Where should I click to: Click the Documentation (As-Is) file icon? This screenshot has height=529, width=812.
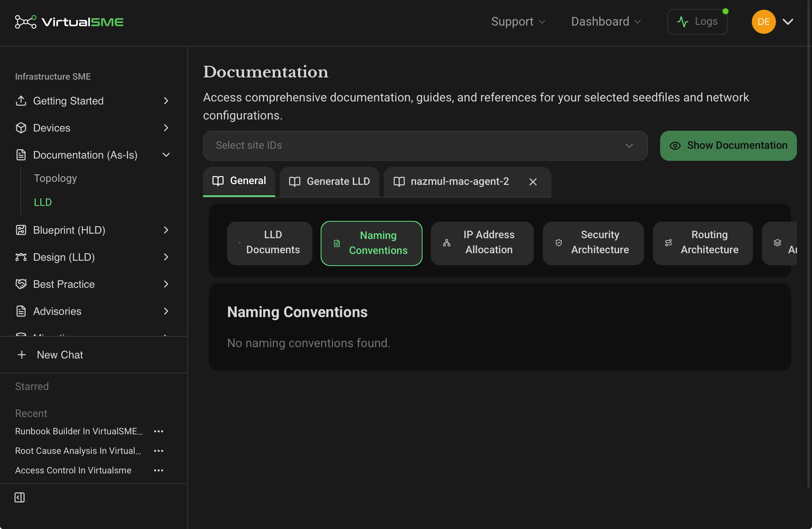click(21, 155)
